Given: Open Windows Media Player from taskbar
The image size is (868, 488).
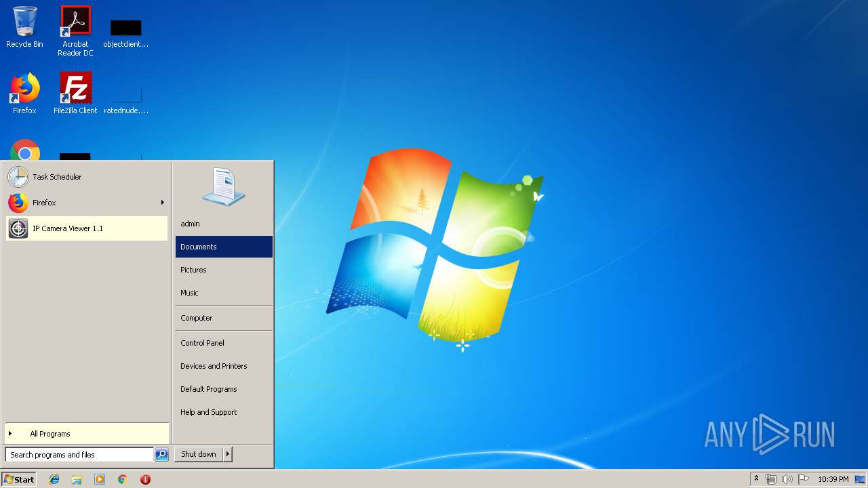Looking at the screenshot, I should pos(100,479).
